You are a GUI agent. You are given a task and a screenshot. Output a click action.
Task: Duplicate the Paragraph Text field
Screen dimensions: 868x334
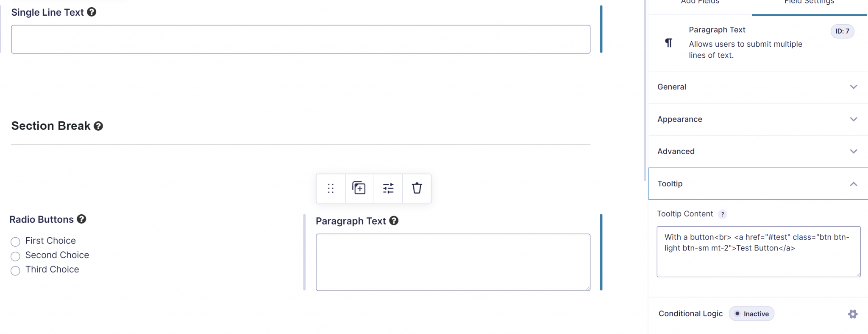point(359,188)
